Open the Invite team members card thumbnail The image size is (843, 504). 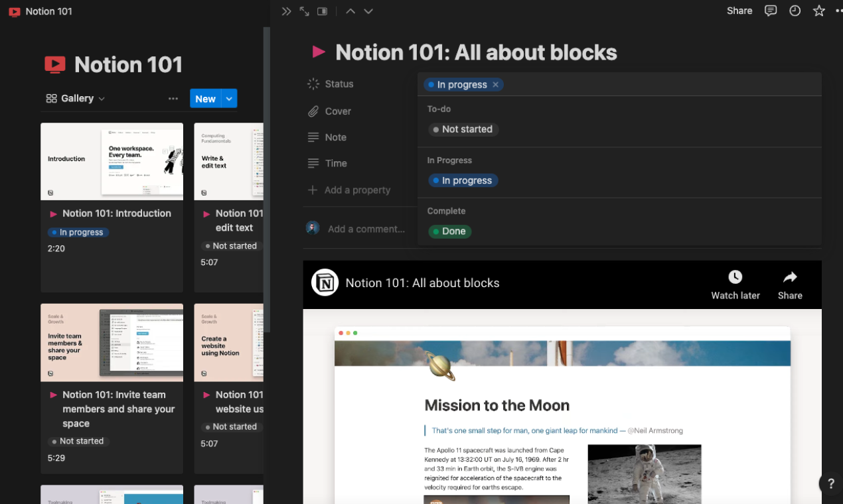(x=112, y=342)
